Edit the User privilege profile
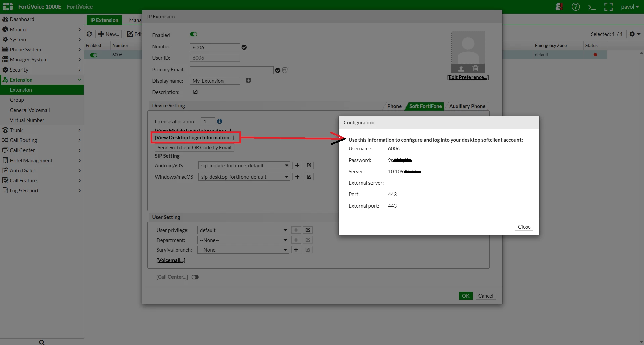The image size is (644, 345). pos(308,230)
